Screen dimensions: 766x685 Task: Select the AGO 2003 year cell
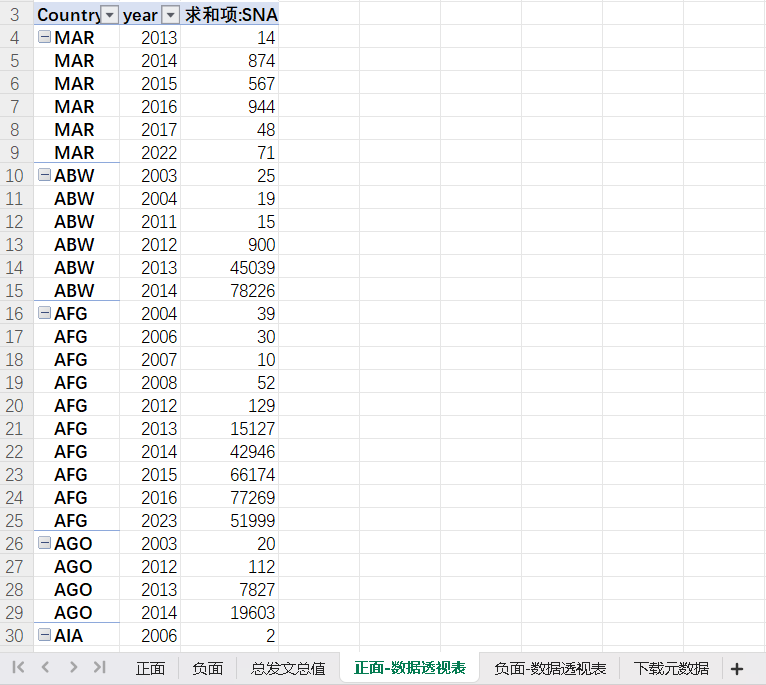(150, 544)
